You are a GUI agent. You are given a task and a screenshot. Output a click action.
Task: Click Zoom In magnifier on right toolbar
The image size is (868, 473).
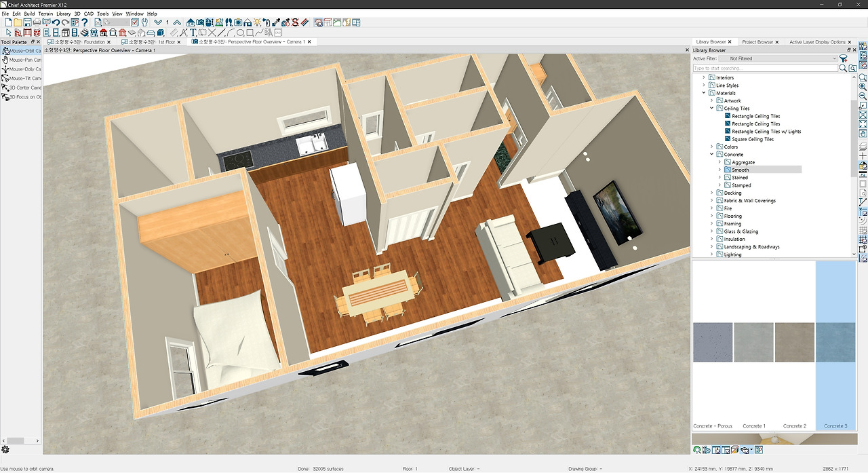863,87
